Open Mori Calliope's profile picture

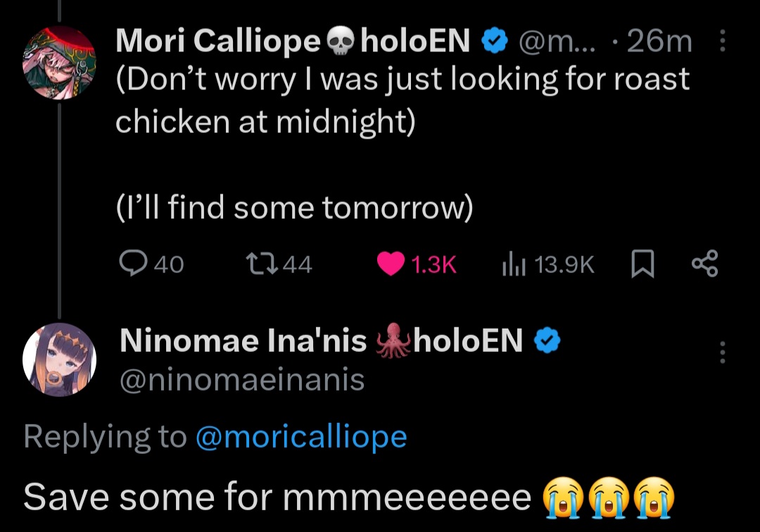click(x=59, y=64)
